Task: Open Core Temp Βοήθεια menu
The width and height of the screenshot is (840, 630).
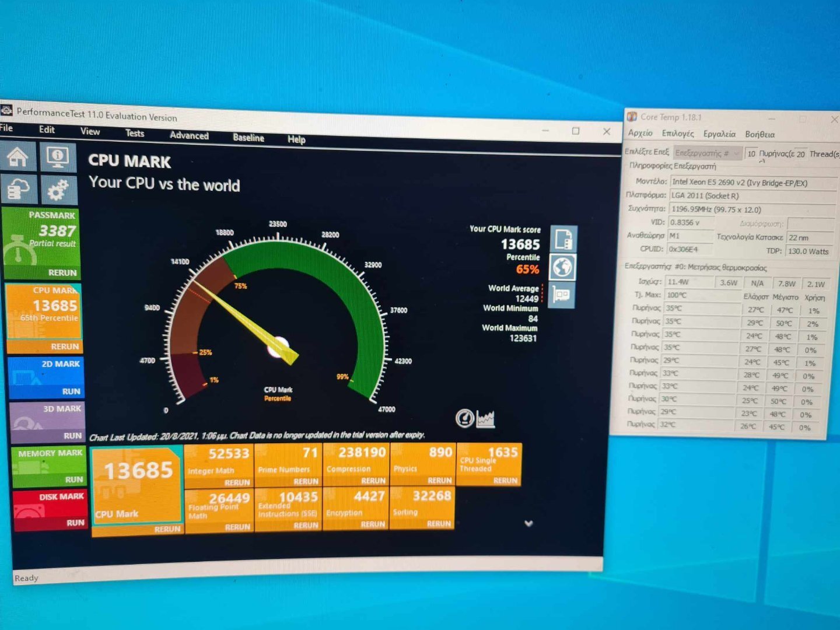Action: tap(759, 135)
